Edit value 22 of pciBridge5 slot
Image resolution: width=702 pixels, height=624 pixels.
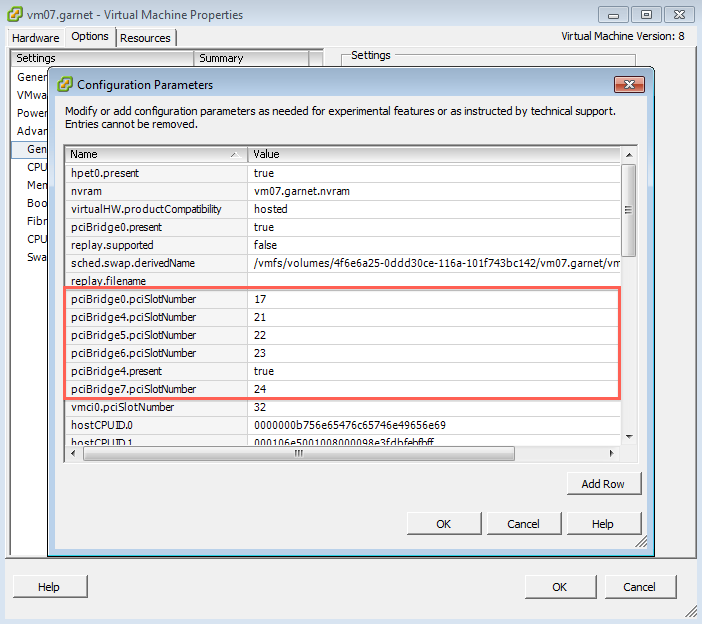click(x=434, y=335)
